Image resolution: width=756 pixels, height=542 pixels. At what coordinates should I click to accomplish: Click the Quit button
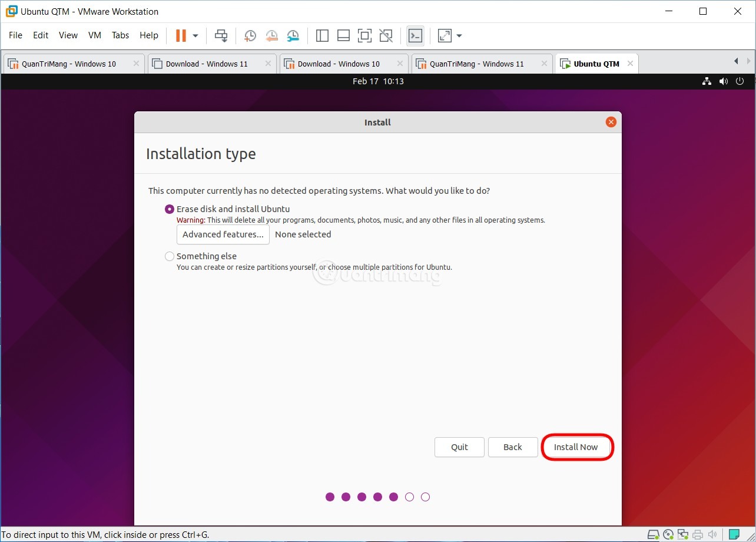[x=459, y=447]
